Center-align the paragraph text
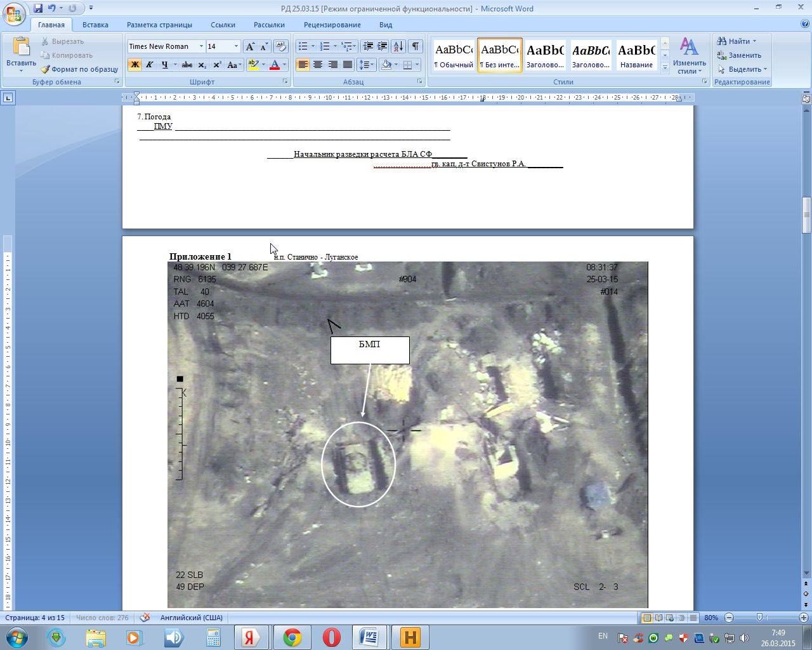The width and height of the screenshot is (812, 650). coord(318,65)
